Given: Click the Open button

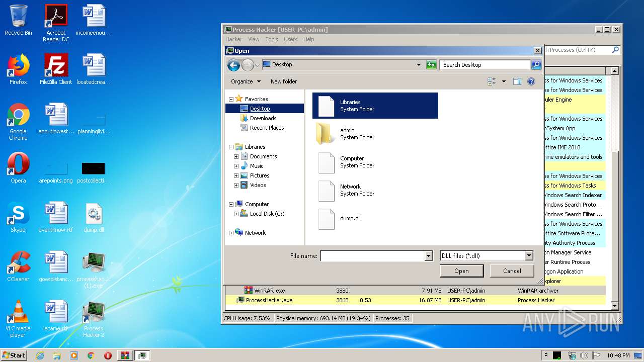Looking at the screenshot, I should 461,271.
